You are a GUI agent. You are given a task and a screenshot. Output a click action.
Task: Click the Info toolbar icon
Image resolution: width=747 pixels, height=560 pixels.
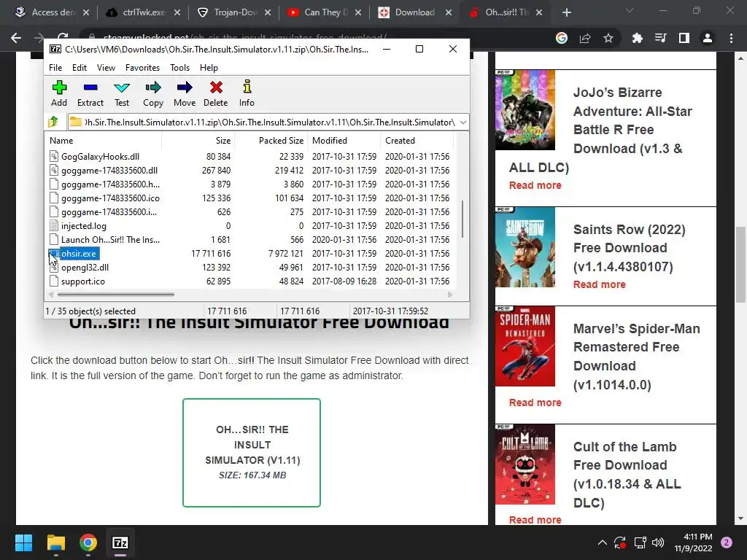coord(247,93)
